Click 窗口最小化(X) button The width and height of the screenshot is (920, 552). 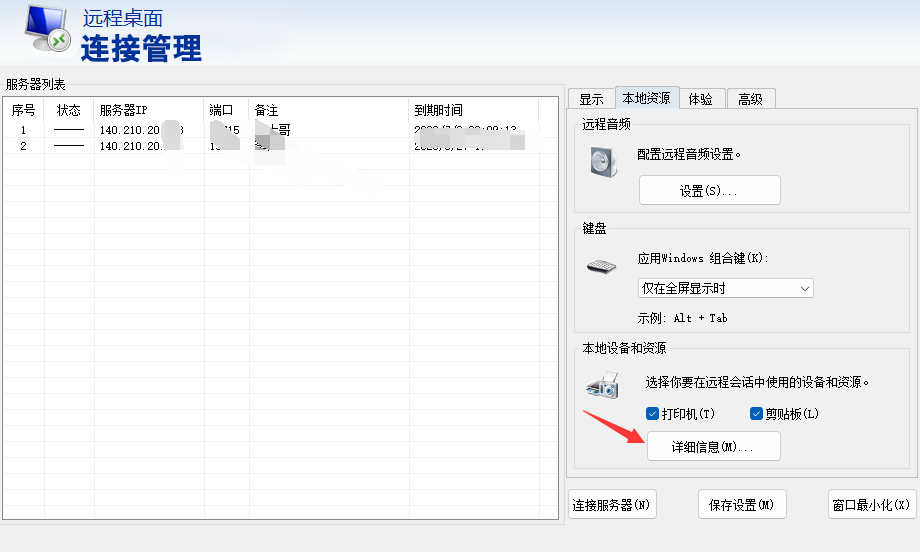pyautogui.click(x=872, y=504)
